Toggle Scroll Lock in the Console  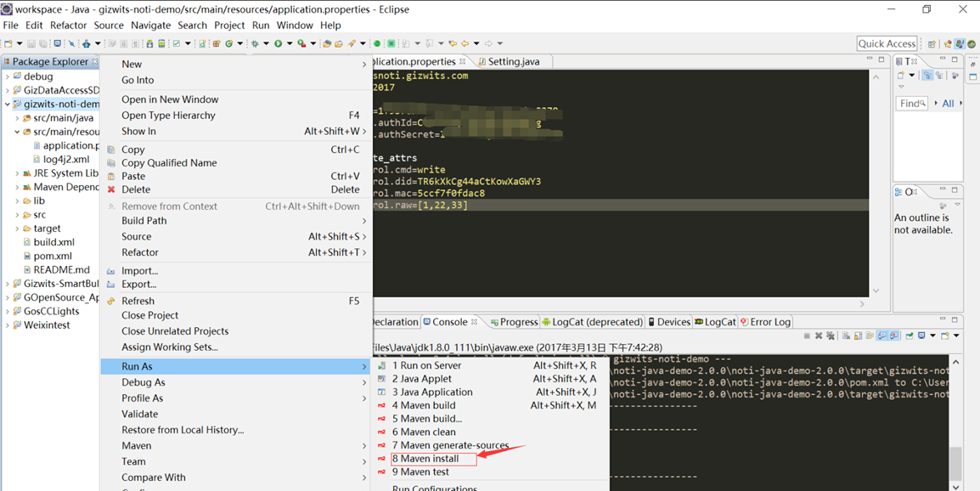(x=857, y=335)
